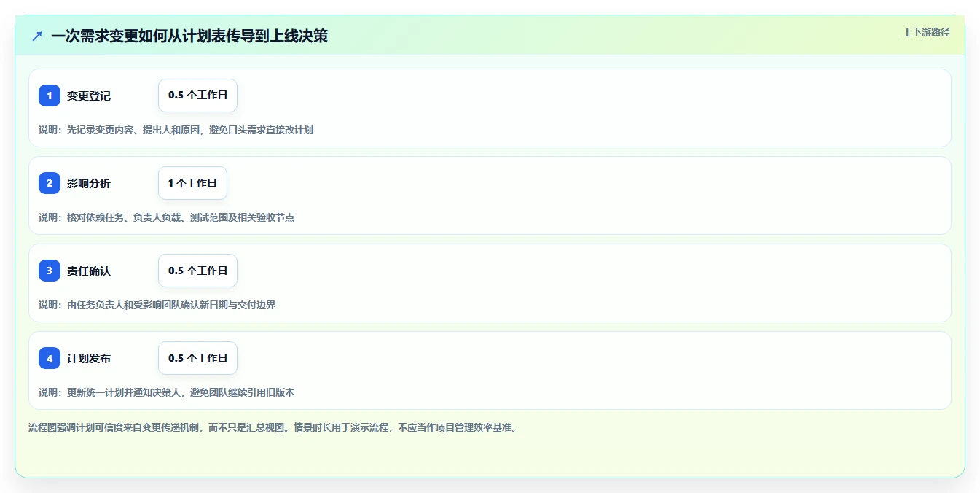Click the description starting 更新统一计划
This screenshot has width=980, height=493.
(167, 392)
